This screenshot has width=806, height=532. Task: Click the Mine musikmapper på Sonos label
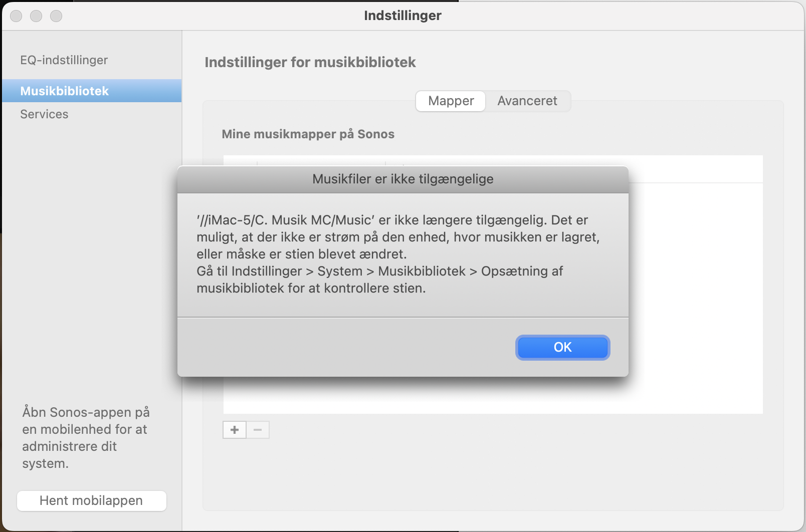point(308,134)
